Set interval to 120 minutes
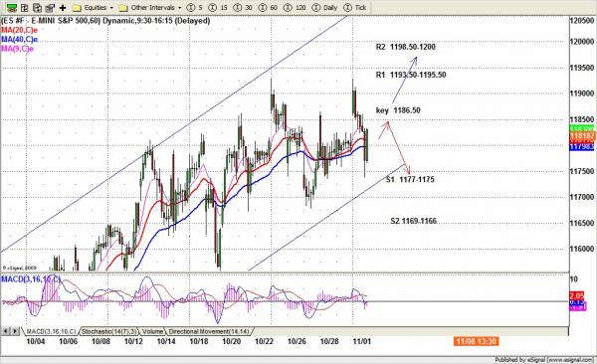 click(295, 8)
